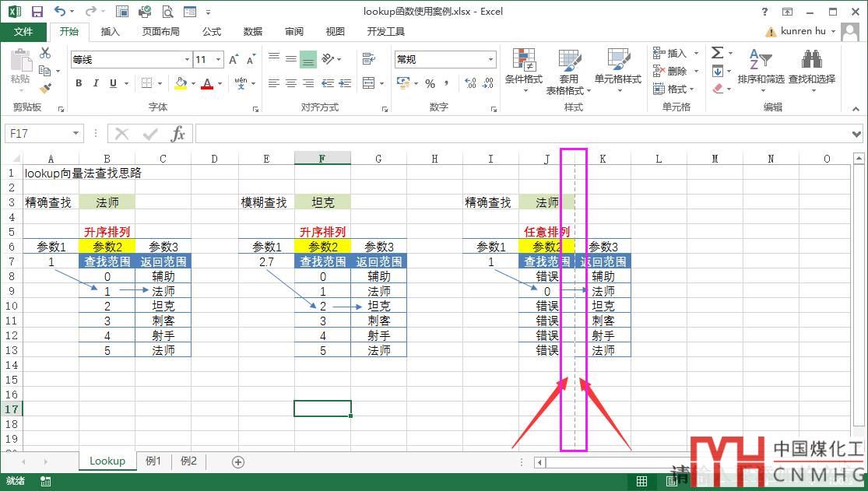Image resolution: width=868 pixels, height=491 pixels.
Task: Open the Name Box dropdown arrow
Action: coord(76,134)
